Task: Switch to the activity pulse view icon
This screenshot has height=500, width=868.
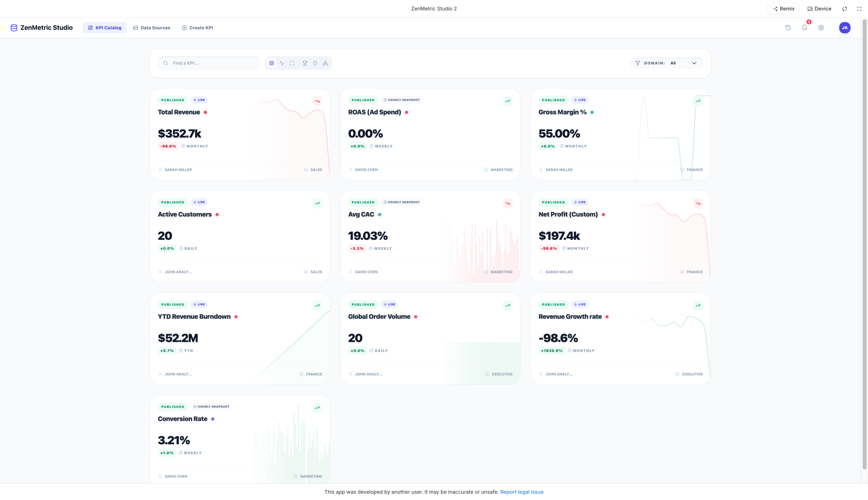Action: pos(281,63)
